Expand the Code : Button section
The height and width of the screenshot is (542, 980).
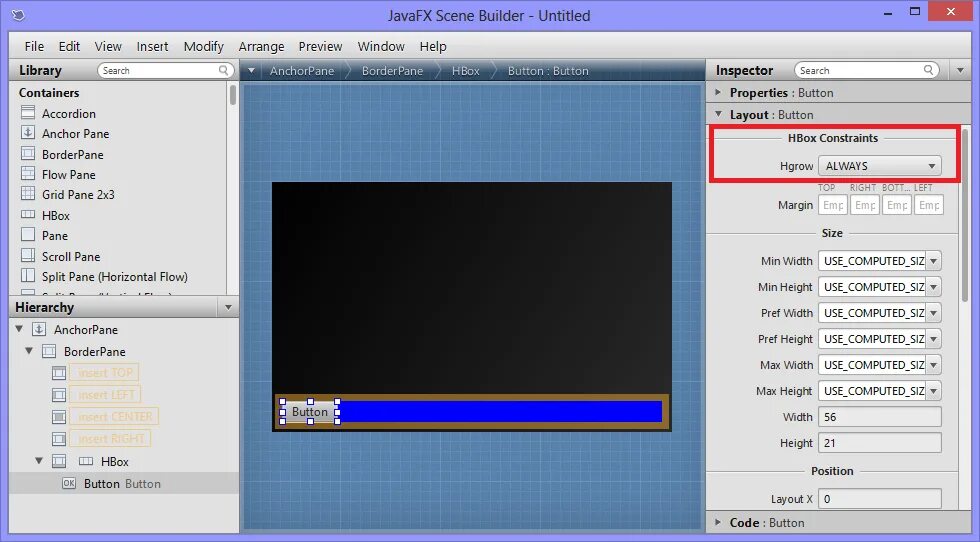click(718, 521)
